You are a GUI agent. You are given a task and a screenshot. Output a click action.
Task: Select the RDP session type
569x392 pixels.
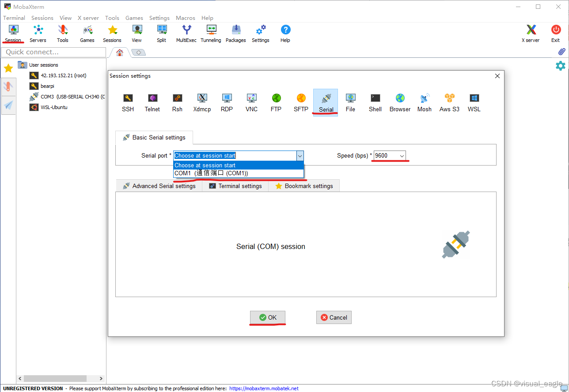pyautogui.click(x=227, y=103)
